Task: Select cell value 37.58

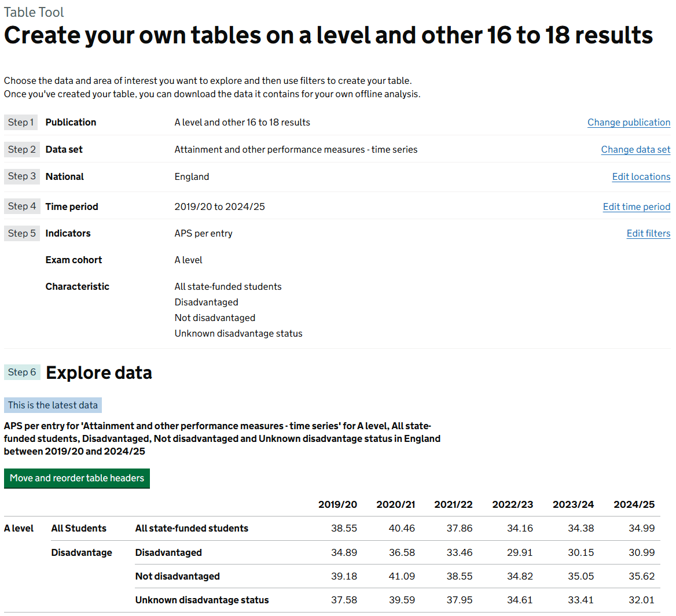Action: [344, 600]
